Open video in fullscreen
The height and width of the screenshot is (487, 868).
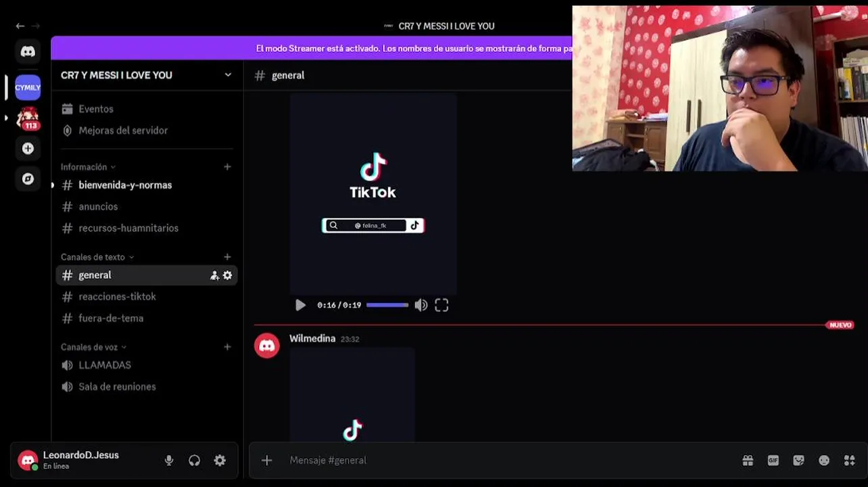click(441, 305)
